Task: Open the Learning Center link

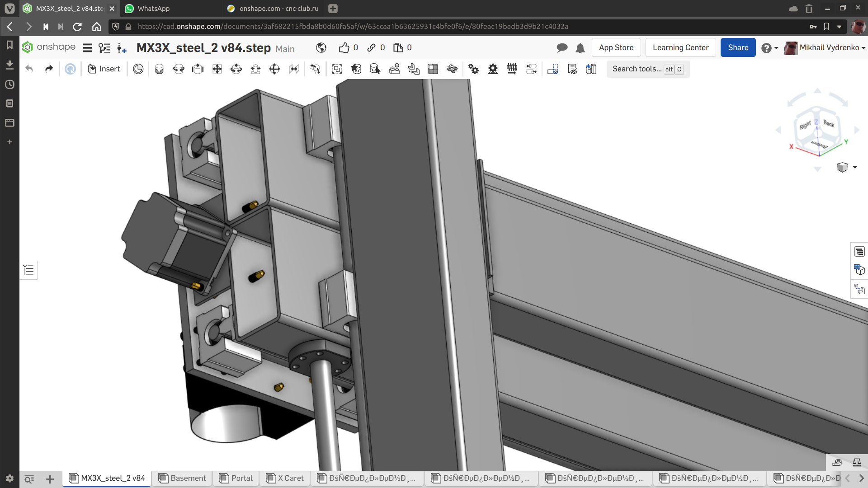Action: [680, 48]
